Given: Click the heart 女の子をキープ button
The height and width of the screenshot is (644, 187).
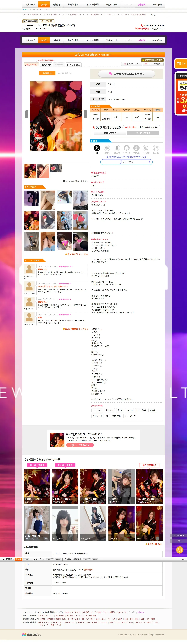Looking at the screenshot, I should click(131, 64).
